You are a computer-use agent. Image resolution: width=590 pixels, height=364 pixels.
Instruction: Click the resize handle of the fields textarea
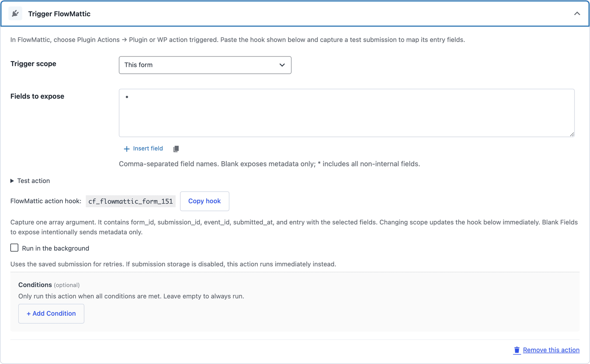coord(572,134)
